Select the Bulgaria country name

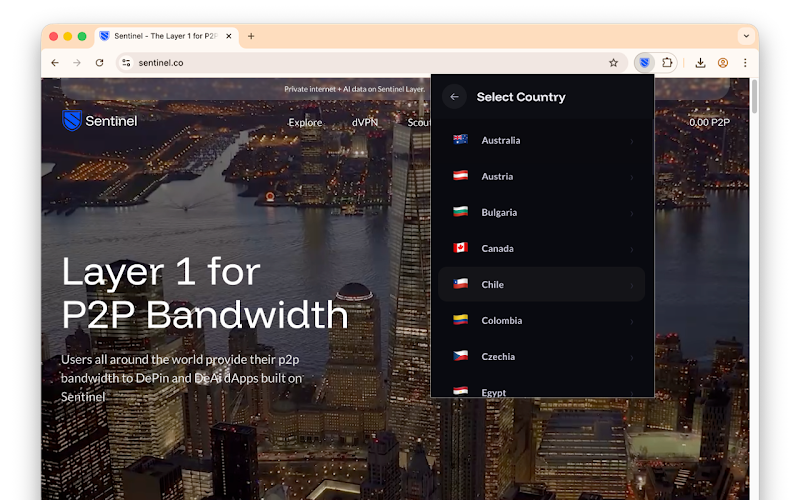coord(499,212)
